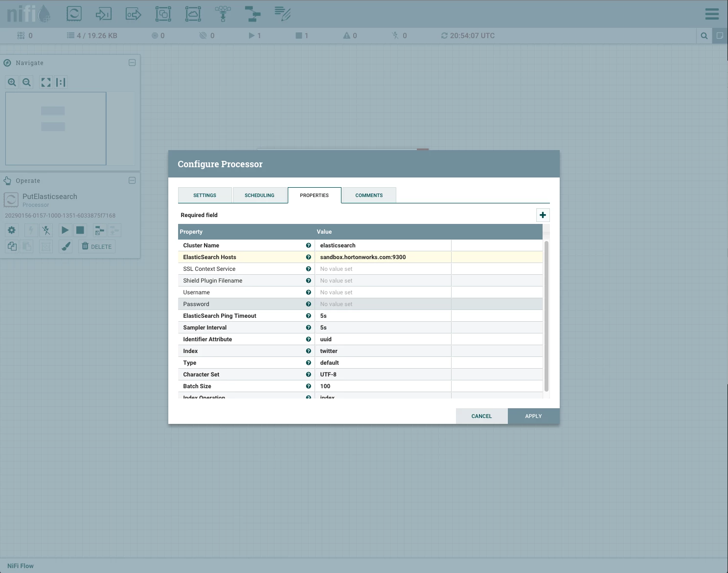The width and height of the screenshot is (728, 573).
Task: Open the search magnifier in status bar
Action: pos(704,36)
